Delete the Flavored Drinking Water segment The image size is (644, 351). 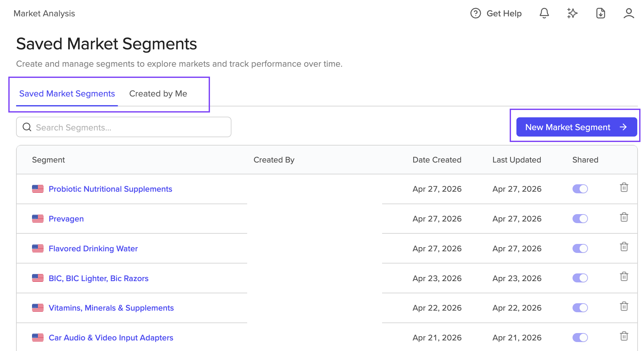[x=624, y=247]
